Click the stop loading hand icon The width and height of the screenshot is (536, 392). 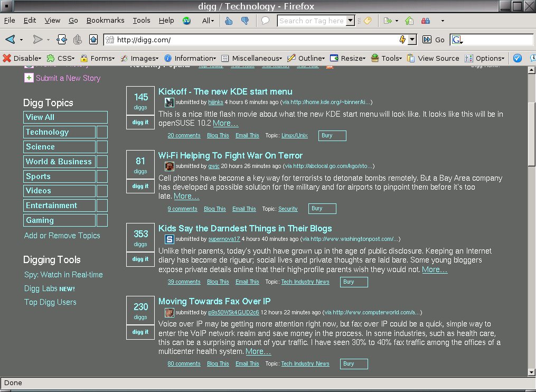78,40
